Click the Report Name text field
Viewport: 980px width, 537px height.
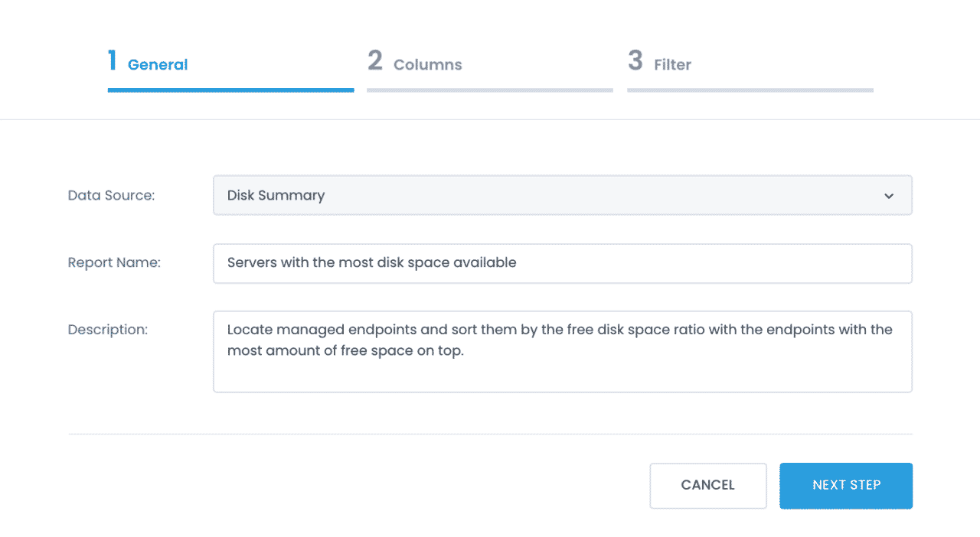(563, 262)
